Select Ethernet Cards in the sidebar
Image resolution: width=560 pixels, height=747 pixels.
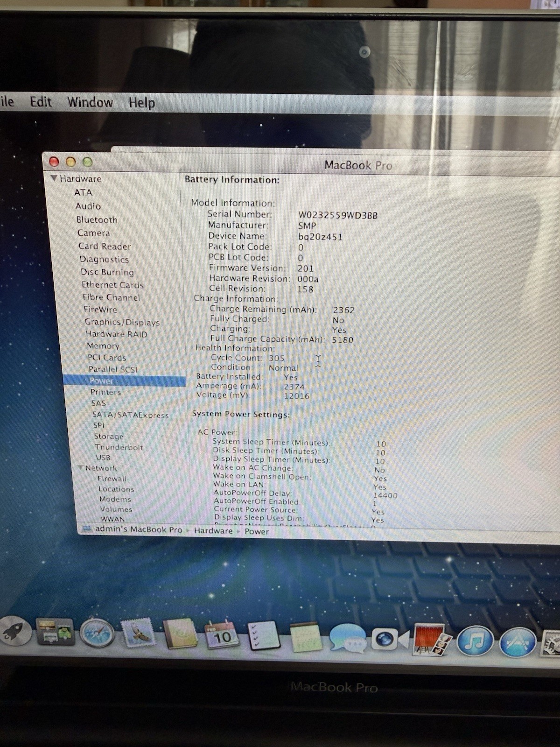(112, 285)
